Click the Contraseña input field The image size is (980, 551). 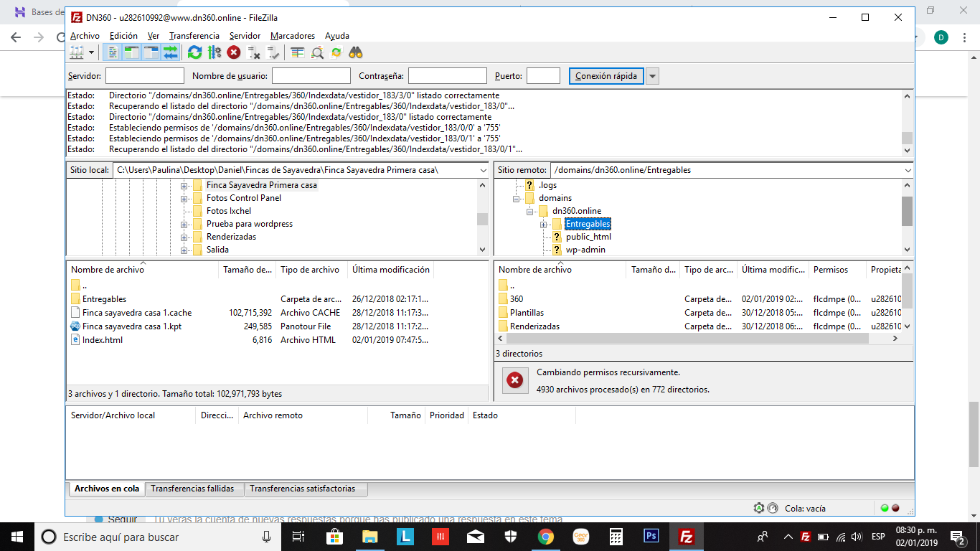(x=448, y=76)
